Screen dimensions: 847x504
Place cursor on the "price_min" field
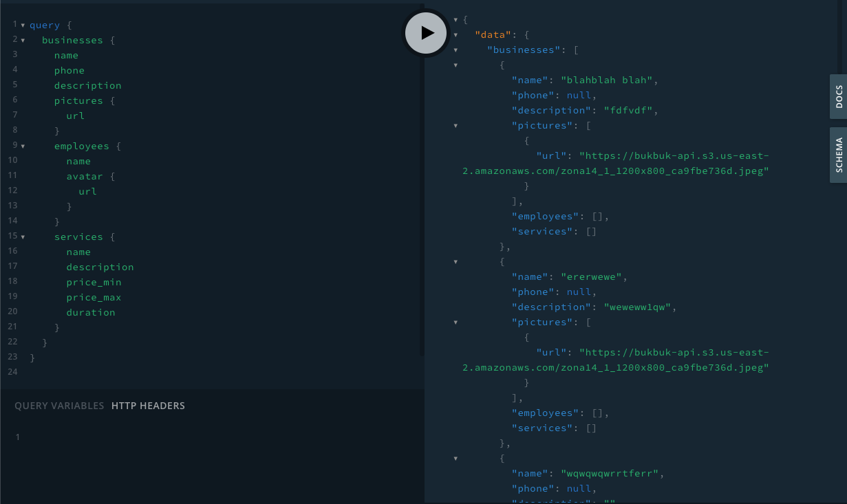pyautogui.click(x=94, y=282)
